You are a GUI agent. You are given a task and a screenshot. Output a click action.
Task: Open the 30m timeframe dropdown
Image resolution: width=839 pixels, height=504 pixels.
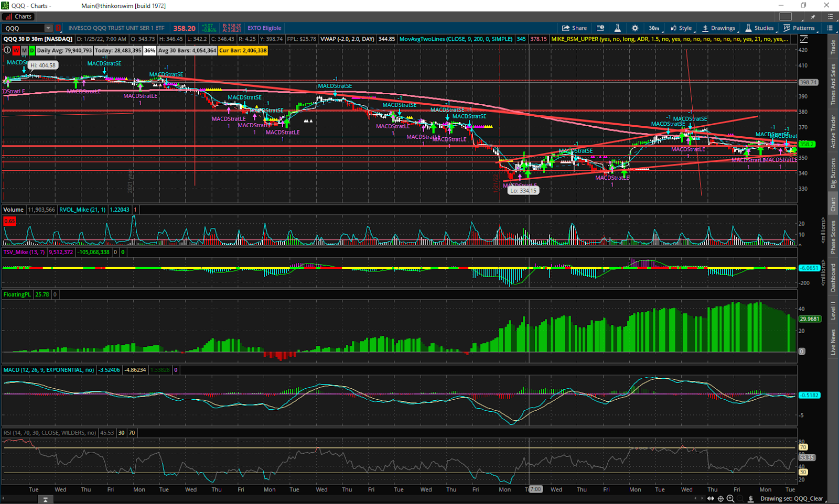pos(653,28)
